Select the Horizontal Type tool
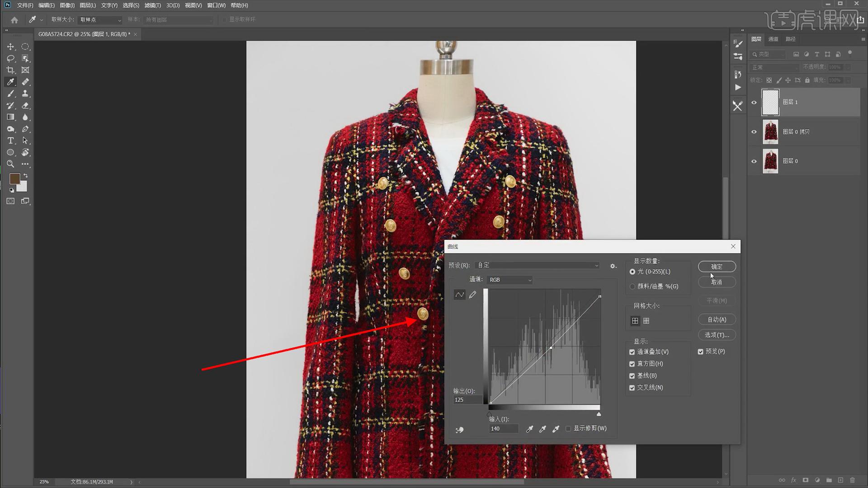Screen dimensions: 868x488 click(10, 141)
